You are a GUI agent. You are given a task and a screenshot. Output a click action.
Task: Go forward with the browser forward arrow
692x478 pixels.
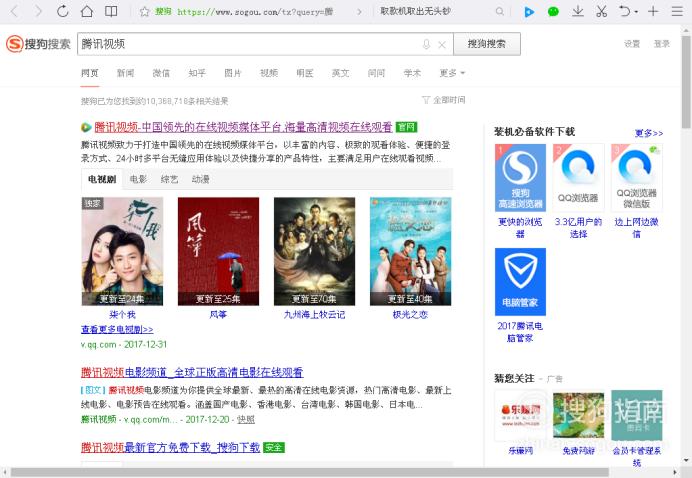click(38, 11)
